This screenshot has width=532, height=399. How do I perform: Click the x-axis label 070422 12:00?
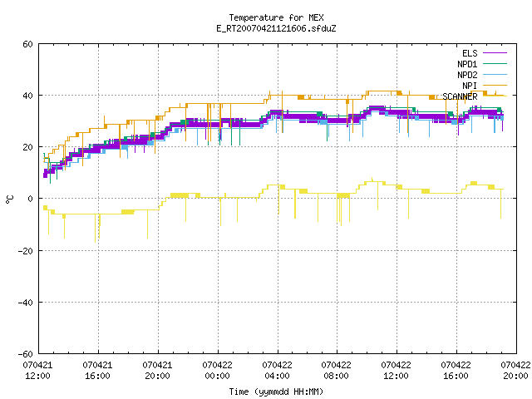pyautogui.click(x=396, y=371)
